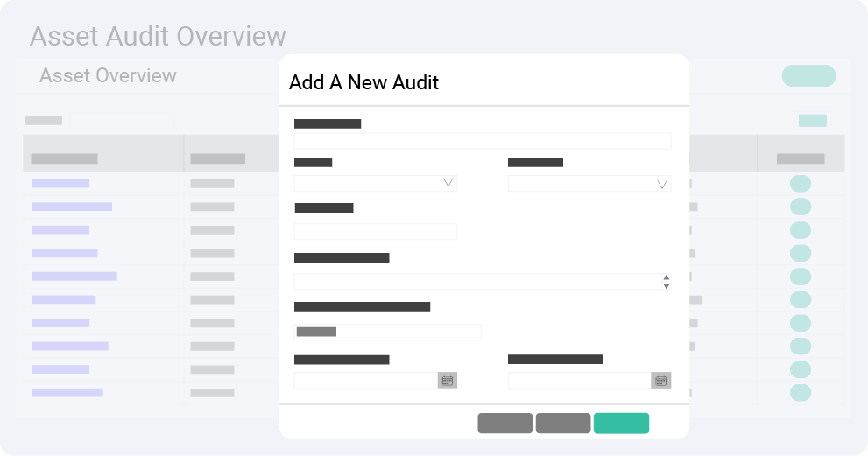
Task: Focus the topmost full-width text field in the dialog
Action: coord(482,141)
